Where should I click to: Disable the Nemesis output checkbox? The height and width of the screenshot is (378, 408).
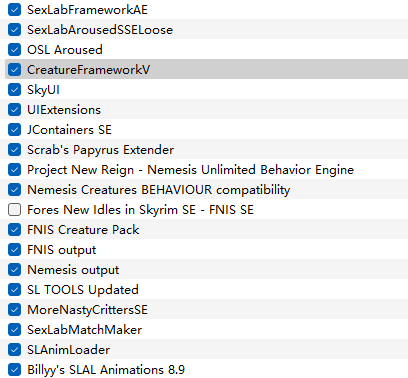pos(14,270)
